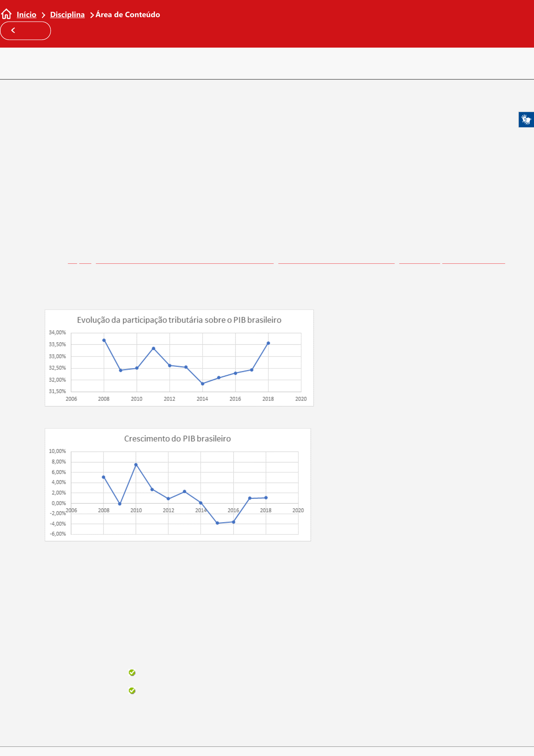Click the 2015 lowest point on PIB growth chart

217,523
